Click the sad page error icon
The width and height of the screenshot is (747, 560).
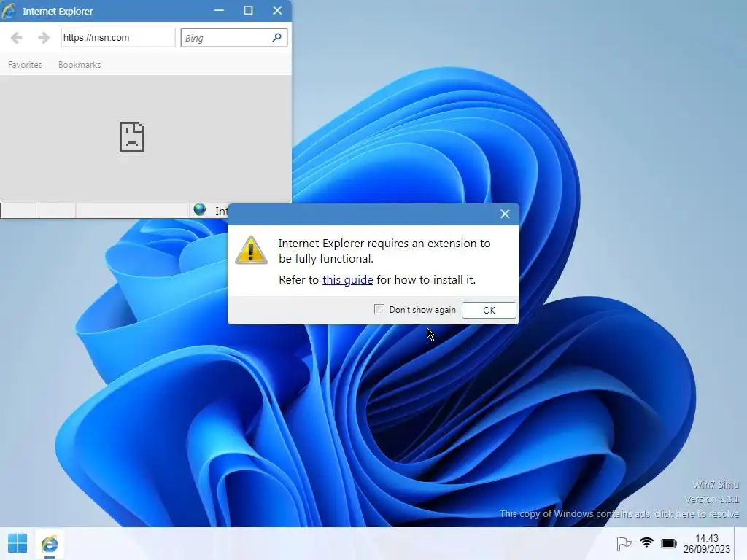[x=131, y=137]
